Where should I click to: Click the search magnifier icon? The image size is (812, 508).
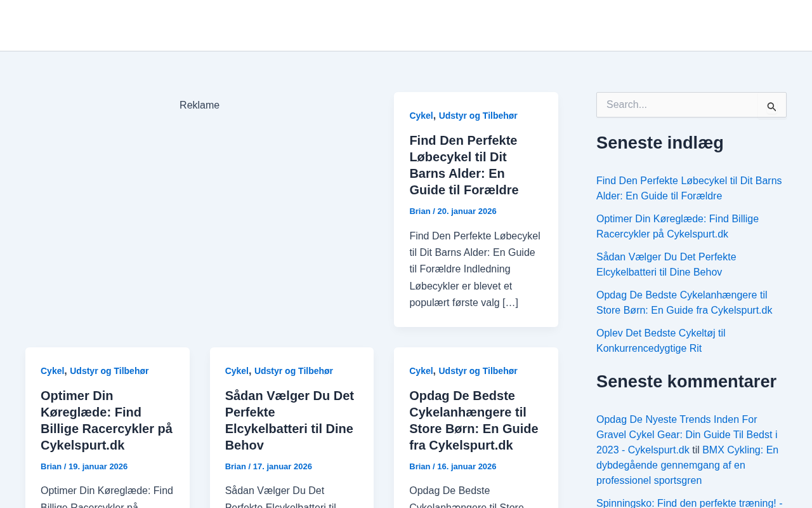click(x=771, y=107)
